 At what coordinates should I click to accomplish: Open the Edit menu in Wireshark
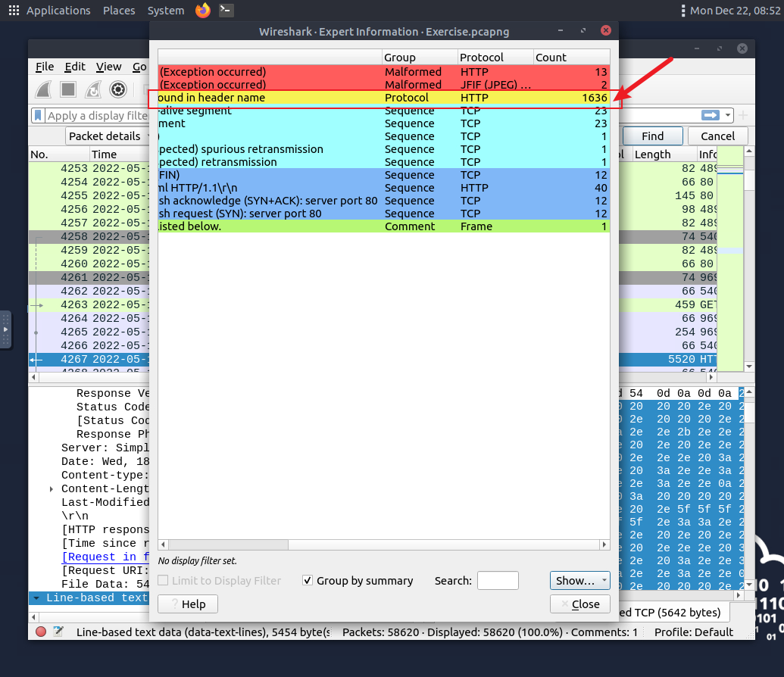click(x=75, y=67)
